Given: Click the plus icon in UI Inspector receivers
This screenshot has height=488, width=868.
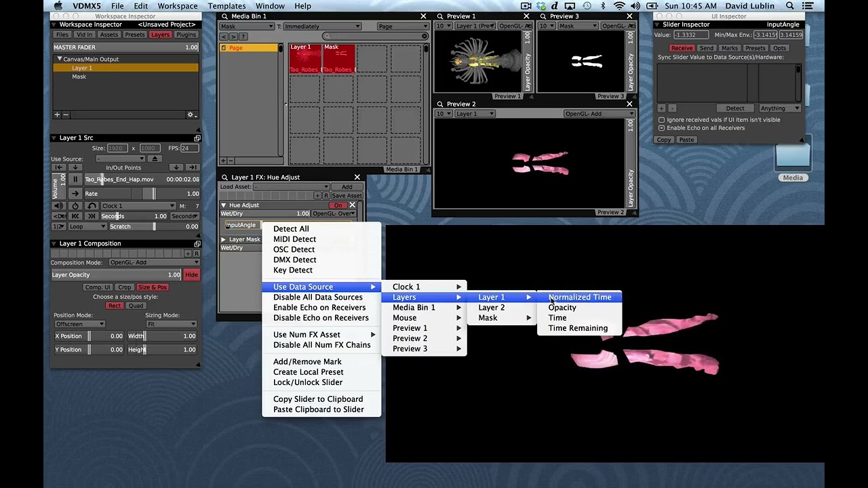Looking at the screenshot, I should [x=662, y=108].
